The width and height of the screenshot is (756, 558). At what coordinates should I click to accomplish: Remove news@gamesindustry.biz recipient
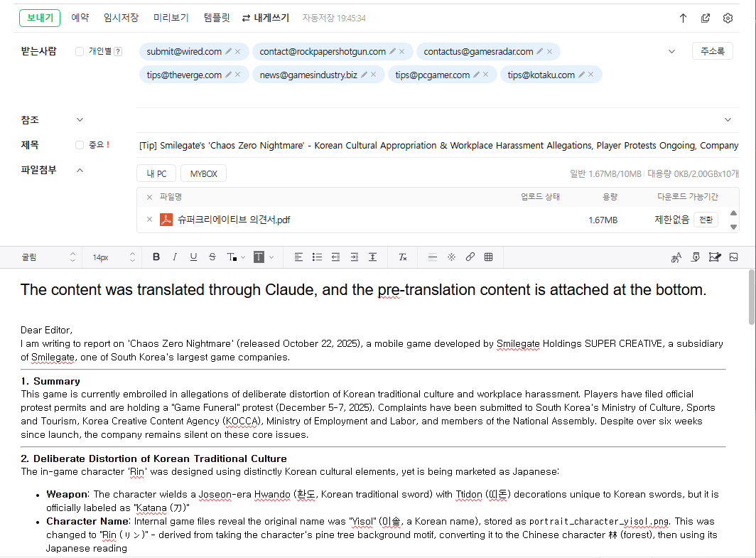click(x=373, y=74)
